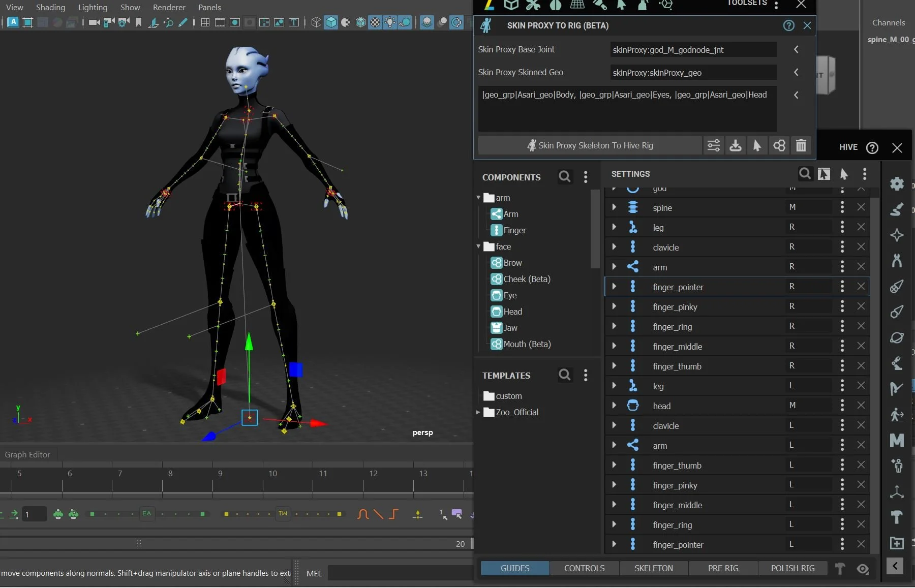Image resolution: width=915 pixels, height=588 pixels.
Task: Open the sliders options icon in Skin Proxy
Action: 713,146
